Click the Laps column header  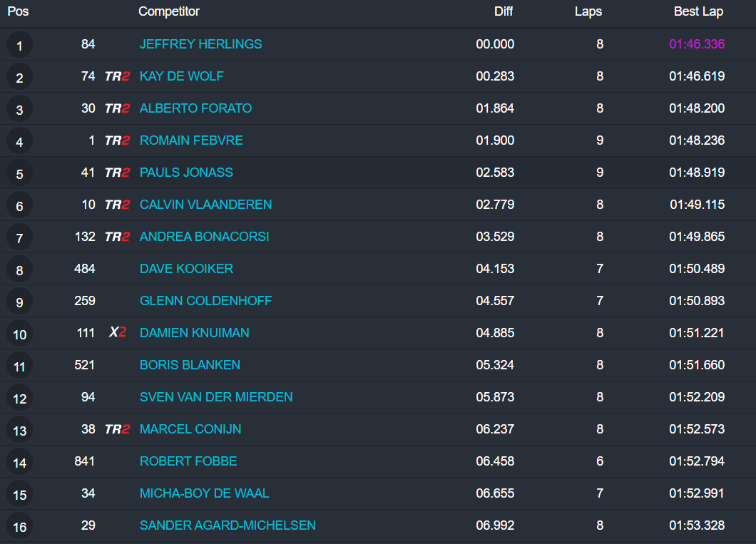point(588,11)
